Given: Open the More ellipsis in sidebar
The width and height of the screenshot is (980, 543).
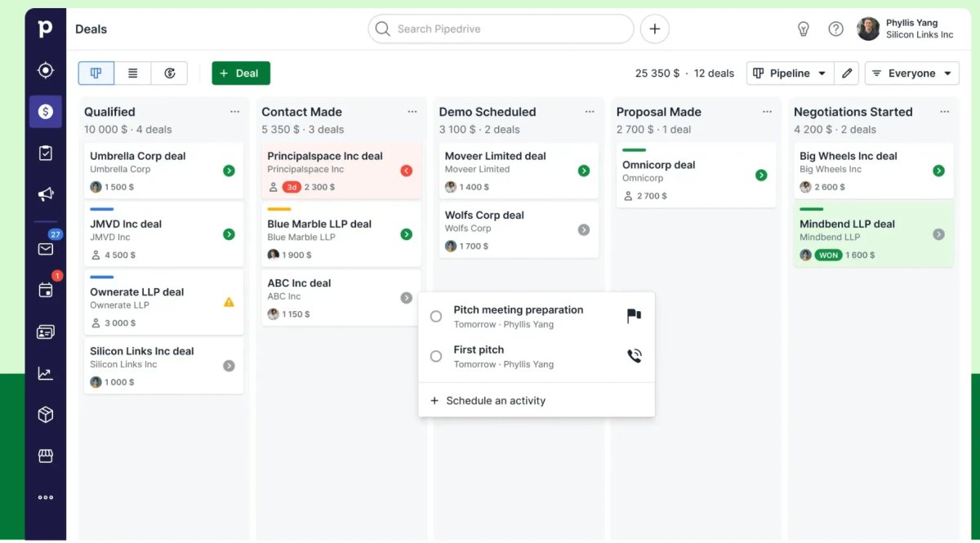Looking at the screenshot, I should click(x=46, y=497).
